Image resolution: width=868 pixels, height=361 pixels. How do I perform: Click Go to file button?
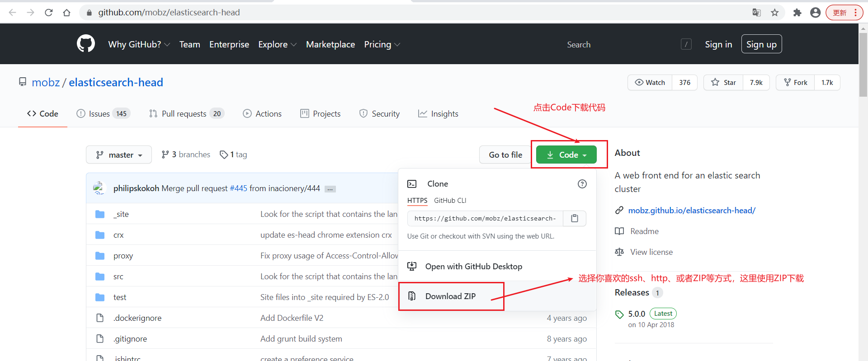pyautogui.click(x=505, y=155)
